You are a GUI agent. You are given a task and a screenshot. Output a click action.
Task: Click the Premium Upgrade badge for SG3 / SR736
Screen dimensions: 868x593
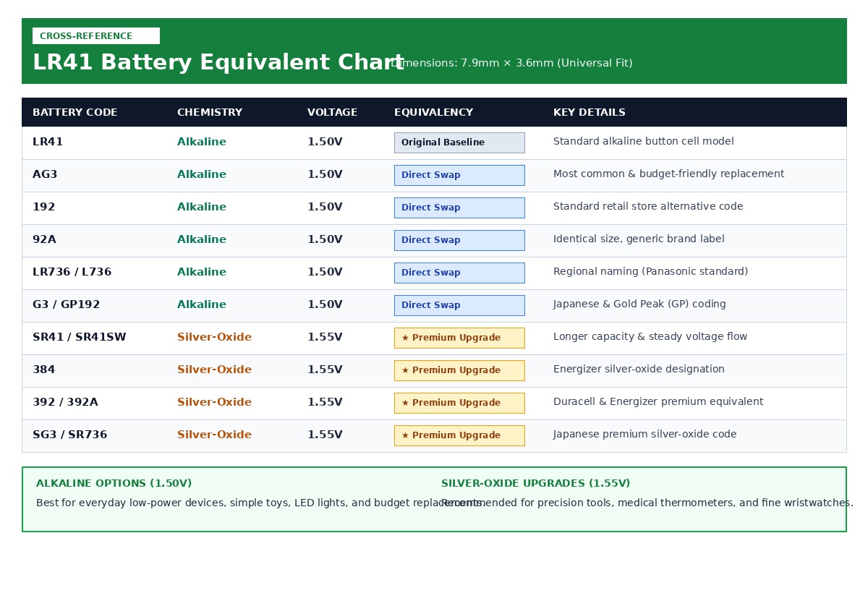pos(459,435)
